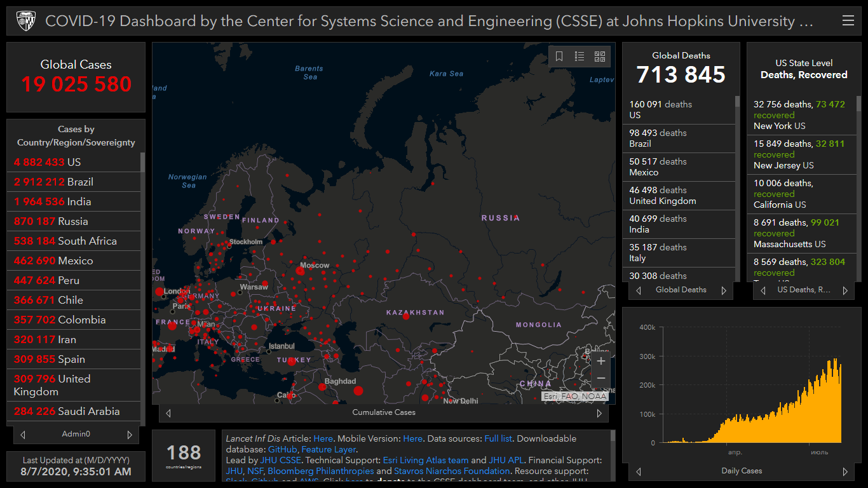Open the map legend list icon

pyautogui.click(x=580, y=57)
